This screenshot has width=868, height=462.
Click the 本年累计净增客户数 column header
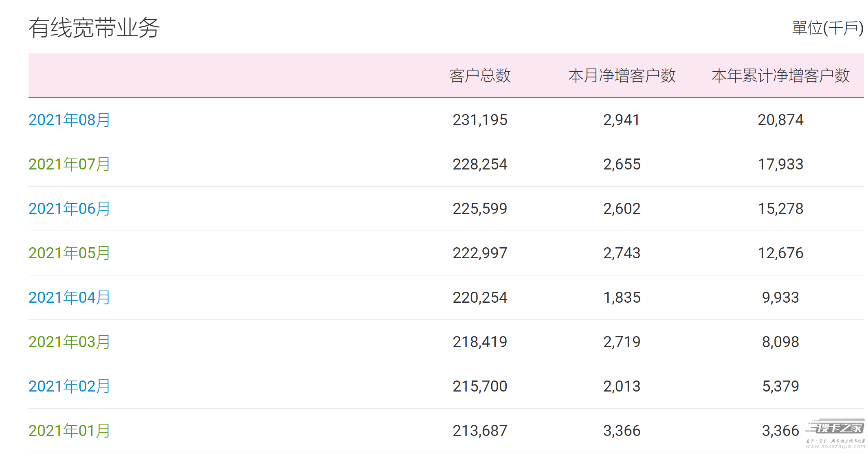(x=780, y=76)
